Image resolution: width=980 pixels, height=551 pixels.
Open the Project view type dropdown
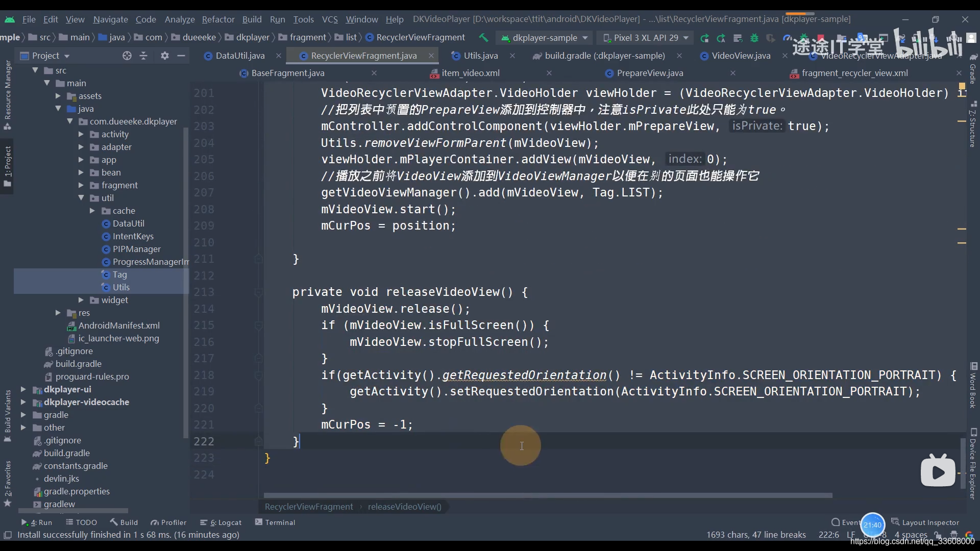[x=45, y=56]
